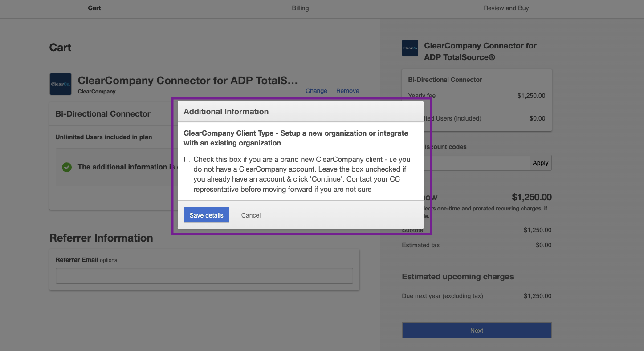Screen dimensions: 644x351
Task: Cancel the Additional Information dialog
Action: tap(251, 215)
